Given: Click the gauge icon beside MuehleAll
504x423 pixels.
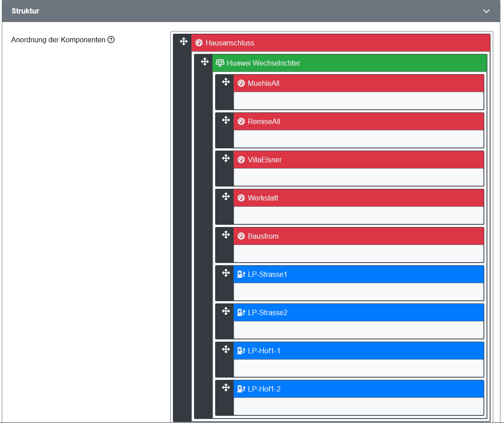Looking at the screenshot, I should point(241,83).
